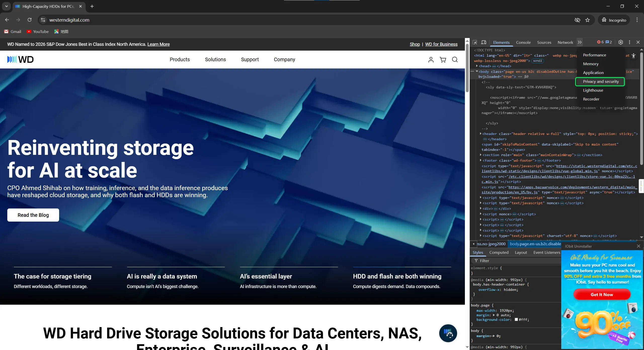The height and width of the screenshot is (350, 644).
Task: Click the #fff background-color swatch
Action: coord(516,320)
